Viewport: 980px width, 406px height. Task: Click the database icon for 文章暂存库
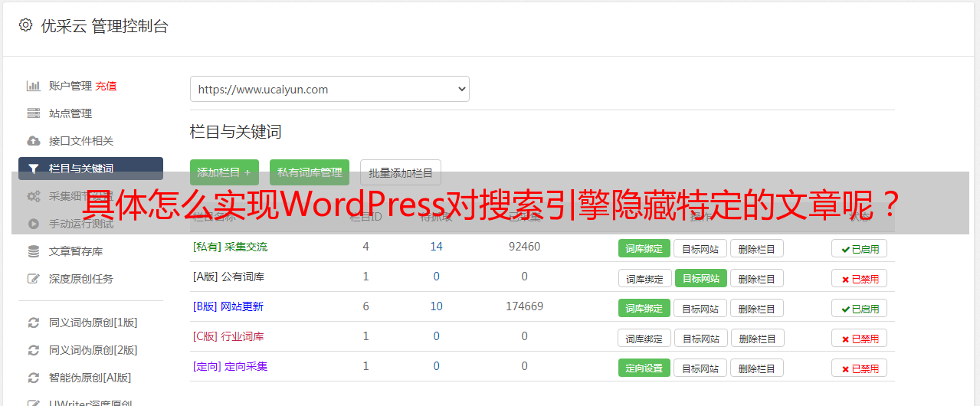pyautogui.click(x=33, y=251)
